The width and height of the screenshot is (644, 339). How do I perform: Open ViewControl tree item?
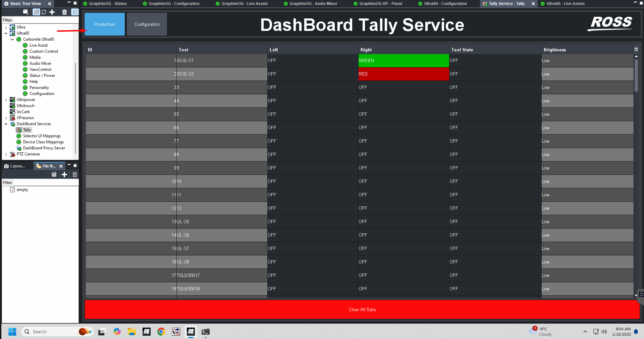pyautogui.click(x=40, y=69)
